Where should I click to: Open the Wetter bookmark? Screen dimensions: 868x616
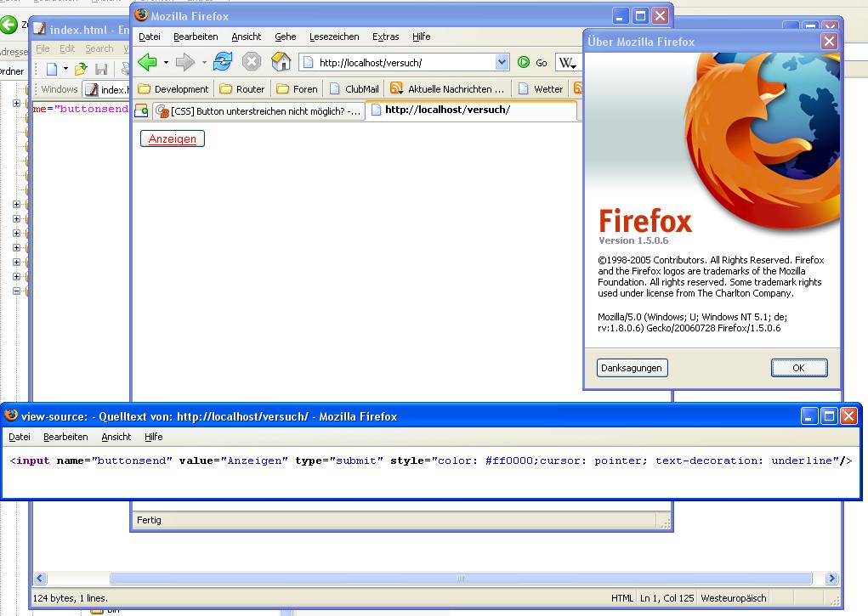[541, 89]
